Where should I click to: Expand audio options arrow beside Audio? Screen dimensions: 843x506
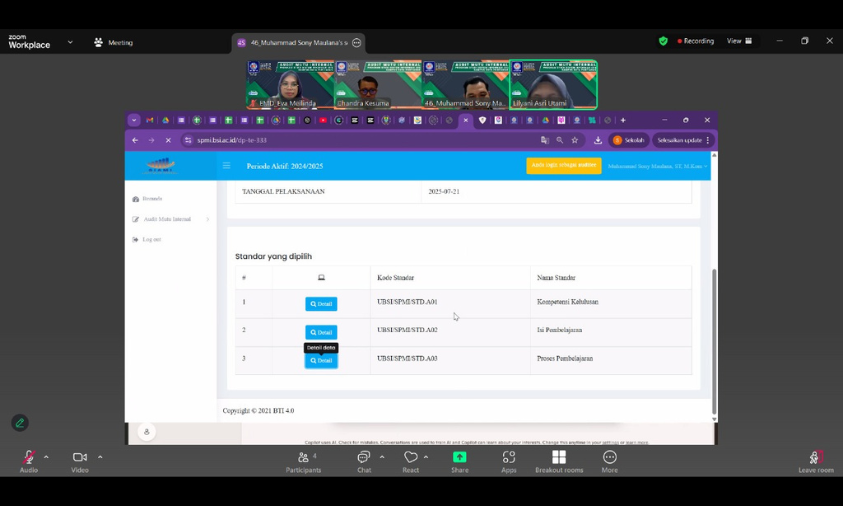(46, 457)
